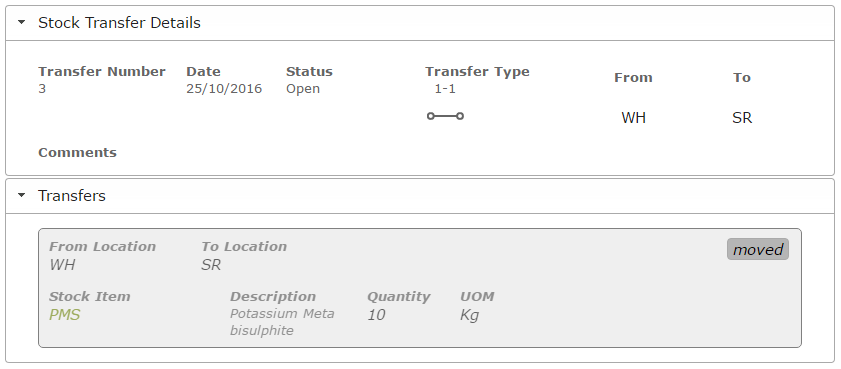Image resolution: width=841 pixels, height=369 pixels.
Task: Click the WH source warehouse under From
Action: 633,118
